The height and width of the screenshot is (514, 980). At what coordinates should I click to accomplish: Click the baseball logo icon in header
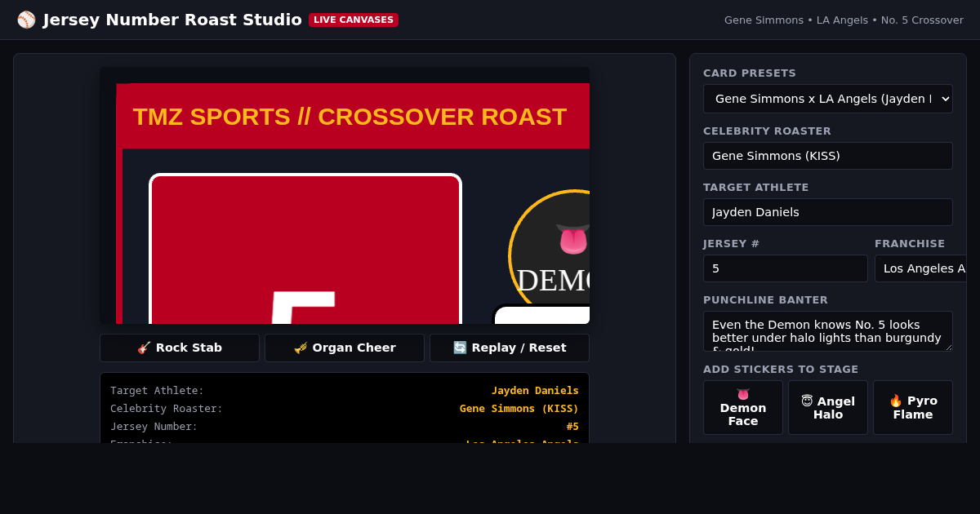click(x=26, y=20)
